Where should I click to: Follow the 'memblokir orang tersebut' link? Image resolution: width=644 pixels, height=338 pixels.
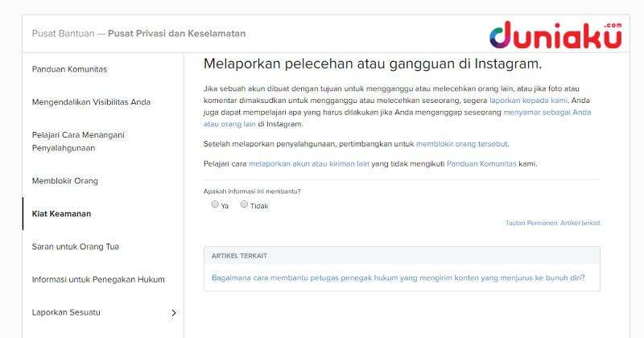tap(462, 144)
